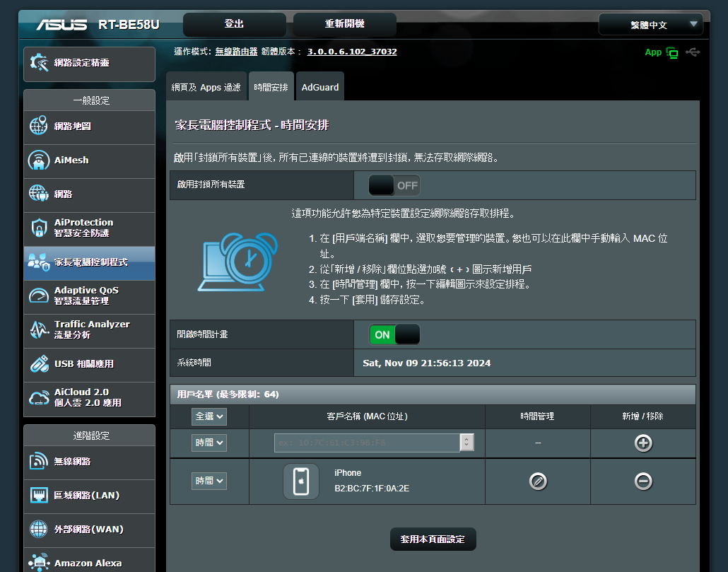Open 網路地圖 globe icon
The height and width of the screenshot is (572, 728).
click(x=39, y=125)
